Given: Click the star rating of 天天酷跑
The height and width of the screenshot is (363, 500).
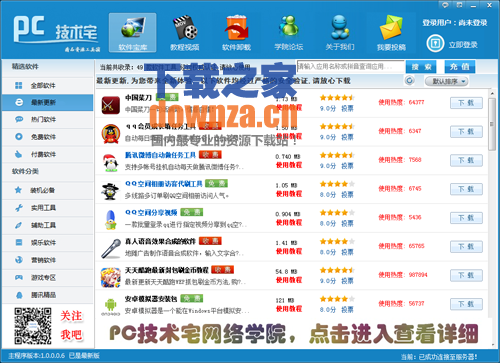Looking at the screenshot, I should (337, 270).
